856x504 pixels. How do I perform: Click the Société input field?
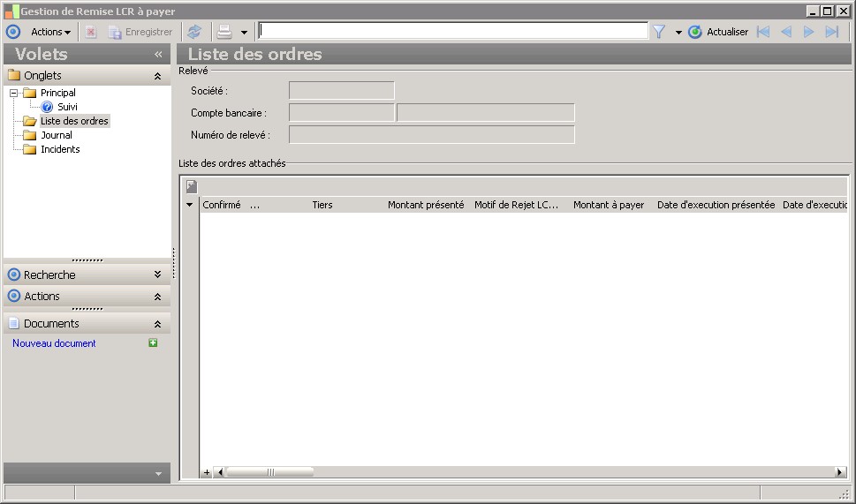341,91
